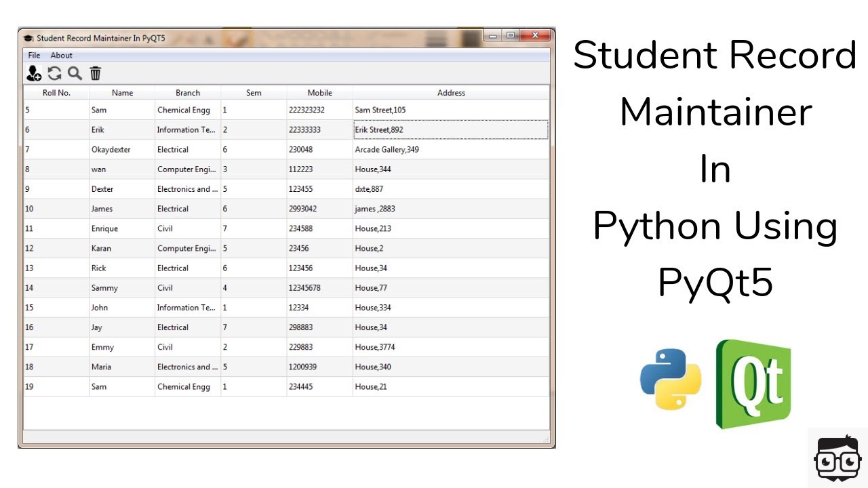This screenshot has height=488, width=868.
Task: Click the Branch column header
Action: 188,93
